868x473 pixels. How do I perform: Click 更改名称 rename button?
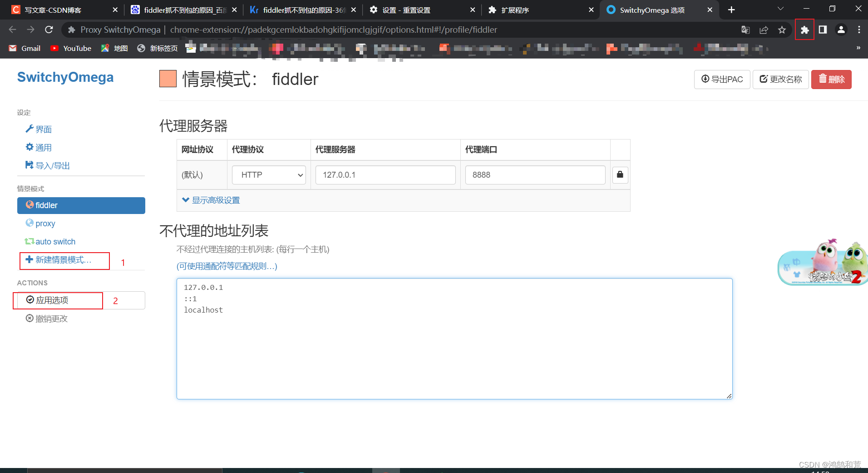point(781,80)
